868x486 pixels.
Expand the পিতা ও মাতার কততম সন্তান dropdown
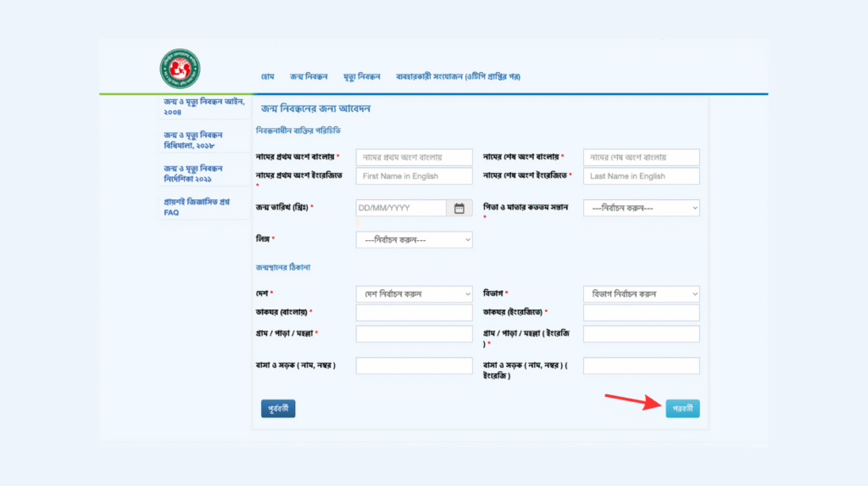click(641, 208)
